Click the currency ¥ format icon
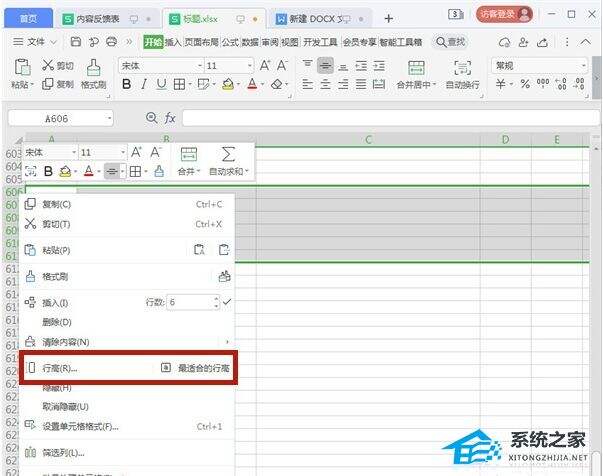This screenshot has height=476, width=603. click(500, 84)
